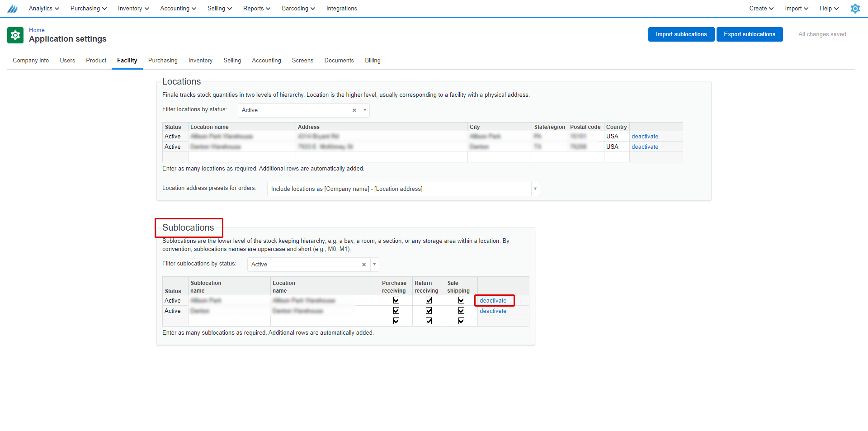Open the sublocations status filter dropdown arrow
The width and height of the screenshot is (868, 431).
[x=374, y=265]
